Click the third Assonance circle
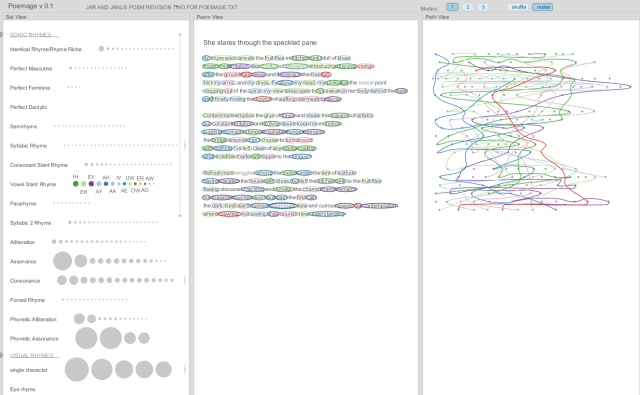This screenshot has height=395, width=640. [93, 261]
